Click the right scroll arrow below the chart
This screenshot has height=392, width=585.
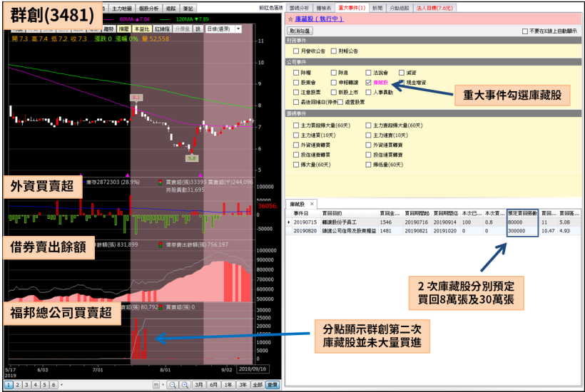(163, 385)
